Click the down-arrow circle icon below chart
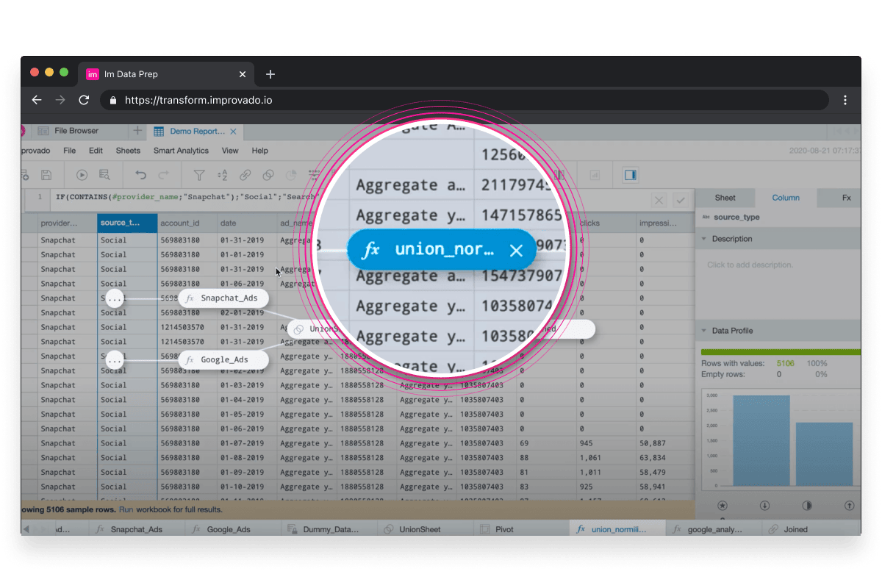This screenshot has width=882, height=588. coord(764,506)
